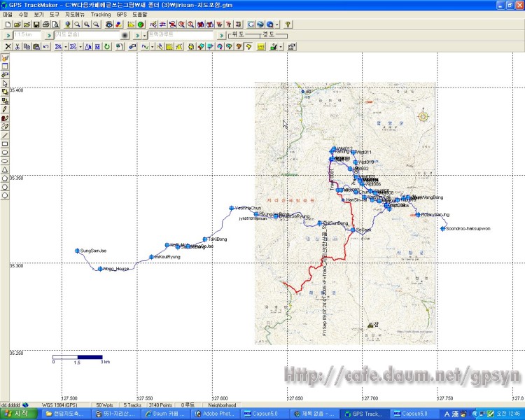Open the 도움말 menu
The image size is (525, 420).
(139, 15)
